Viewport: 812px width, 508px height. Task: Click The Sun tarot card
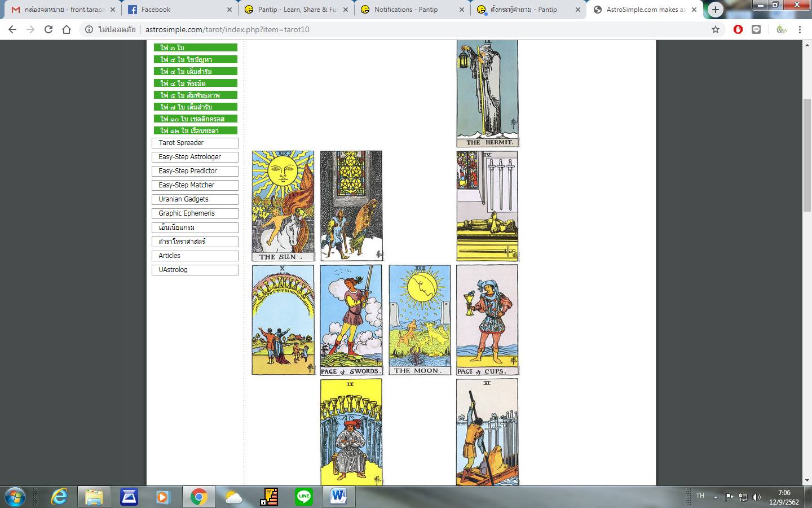(283, 206)
